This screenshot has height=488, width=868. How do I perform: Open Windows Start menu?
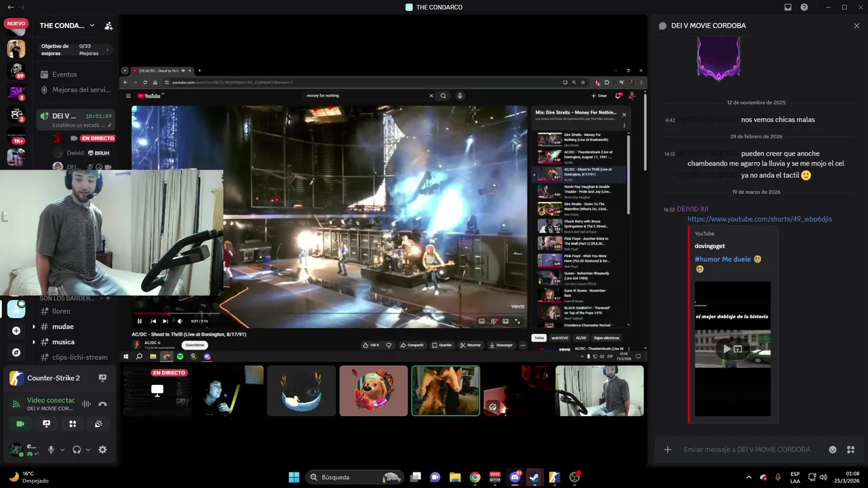[x=294, y=477]
